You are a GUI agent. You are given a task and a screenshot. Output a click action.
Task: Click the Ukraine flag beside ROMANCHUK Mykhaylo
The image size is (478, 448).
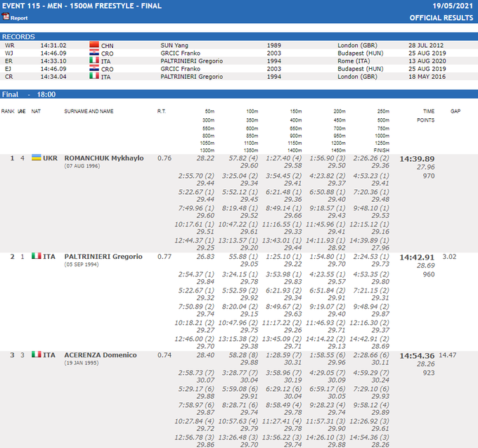point(37,158)
